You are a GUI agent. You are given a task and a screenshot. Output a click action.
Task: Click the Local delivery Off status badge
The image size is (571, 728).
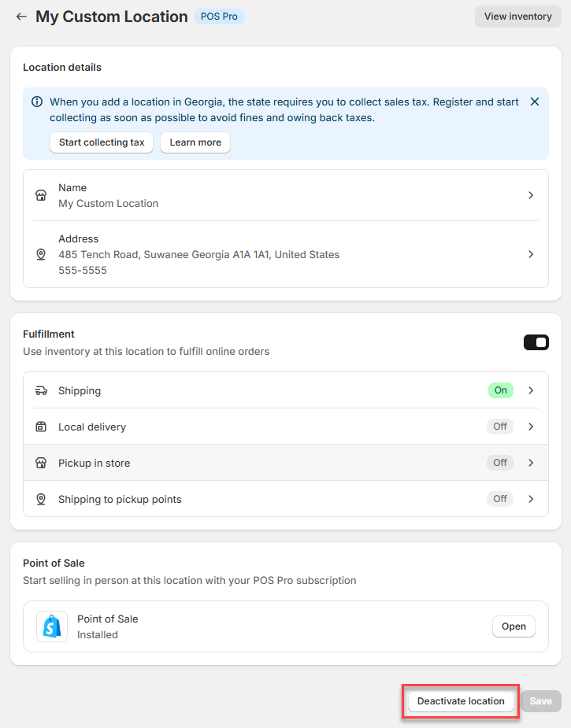tap(500, 427)
